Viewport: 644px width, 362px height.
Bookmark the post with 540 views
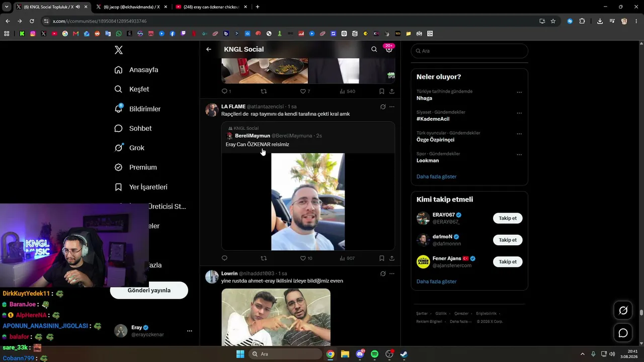click(x=382, y=91)
